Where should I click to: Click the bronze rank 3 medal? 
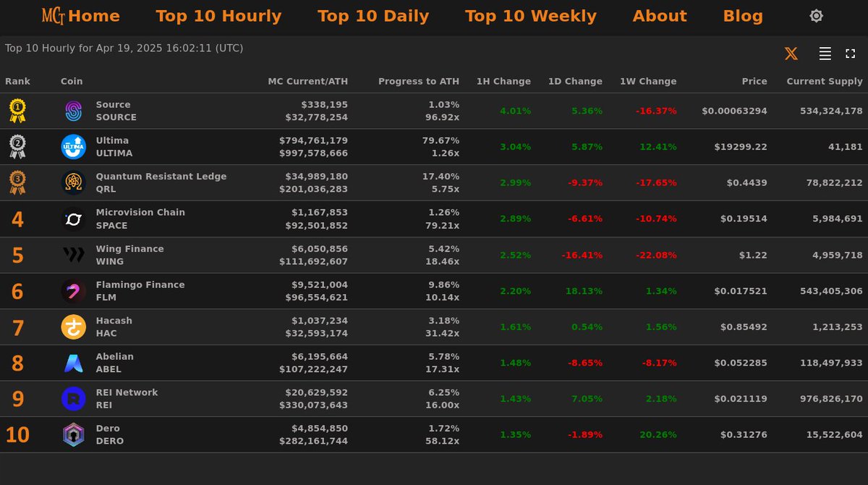tap(17, 182)
